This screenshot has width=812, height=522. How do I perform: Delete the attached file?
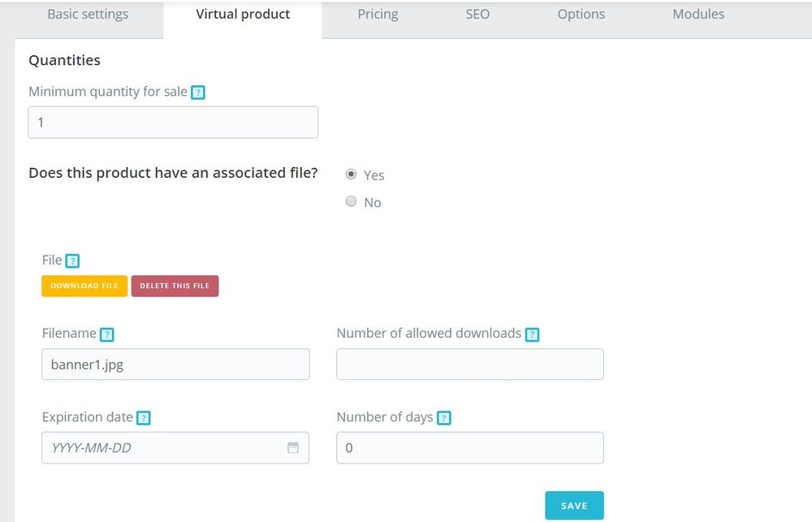[175, 286]
